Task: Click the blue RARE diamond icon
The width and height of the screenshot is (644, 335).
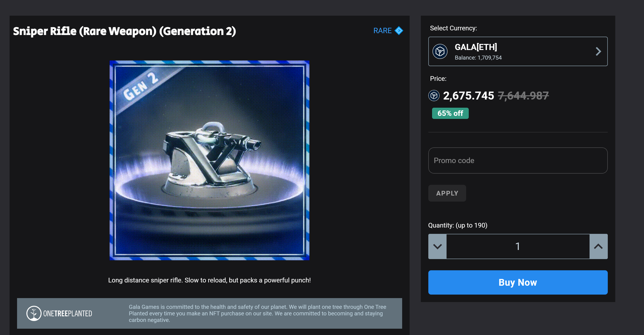Action: tap(399, 31)
